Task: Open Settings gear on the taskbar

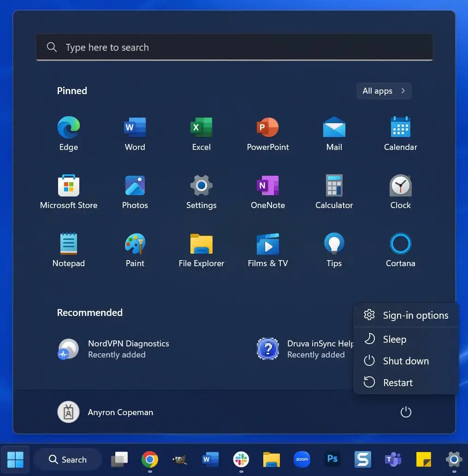Action: 454,459
